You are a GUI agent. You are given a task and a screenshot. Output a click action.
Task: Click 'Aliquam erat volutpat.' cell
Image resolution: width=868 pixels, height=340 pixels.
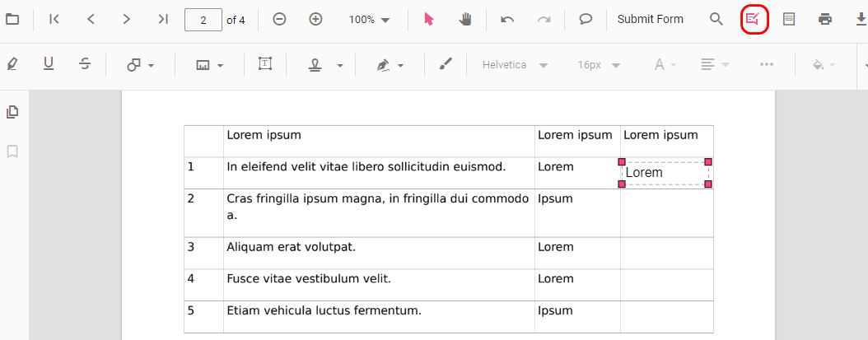(x=379, y=254)
